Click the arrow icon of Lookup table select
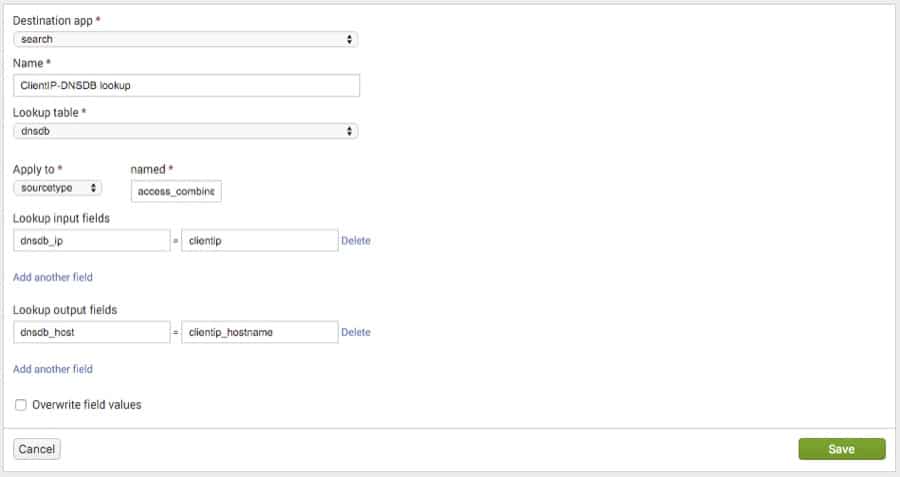The image size is (900, 477). coord(349,131)
